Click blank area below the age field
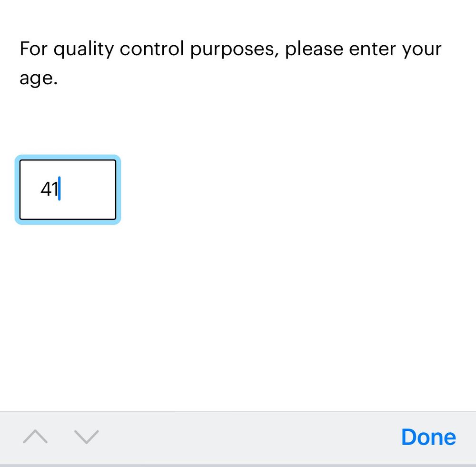This screenshot has height=467, width=476. (x=238, y=316)
